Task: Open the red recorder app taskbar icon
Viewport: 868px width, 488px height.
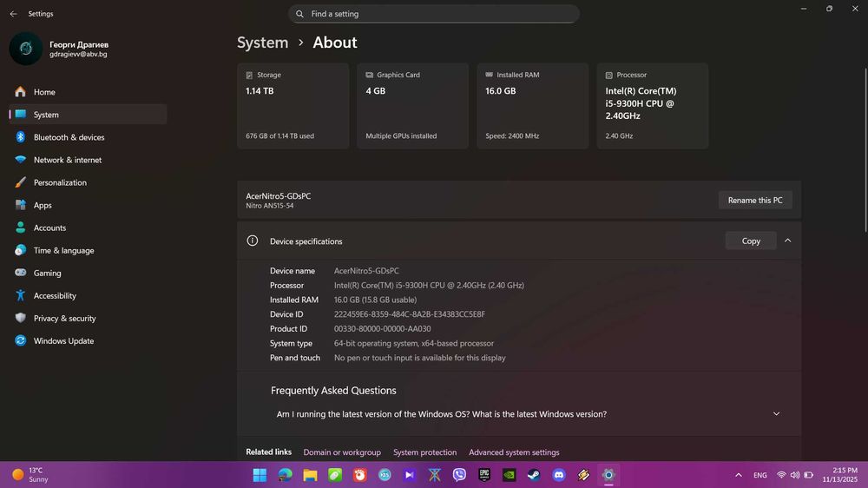Action: pos(360,475)
